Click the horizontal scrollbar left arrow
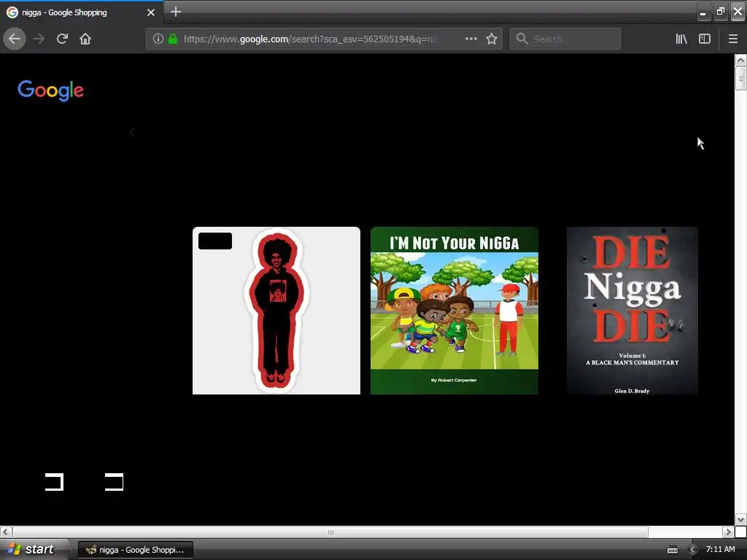 pyautogui.click(x=6, y=532)
